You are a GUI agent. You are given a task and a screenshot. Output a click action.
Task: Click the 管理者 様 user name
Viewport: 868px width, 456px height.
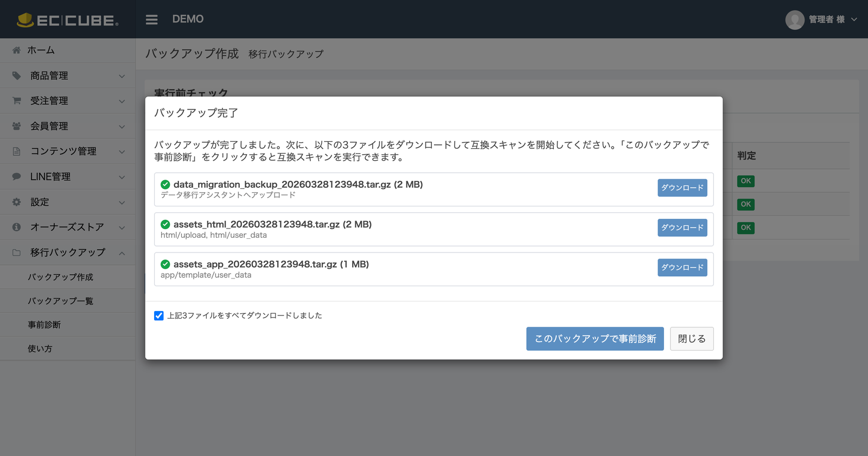(826, 20)
